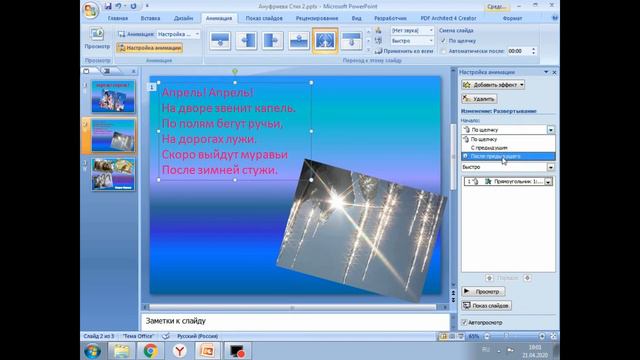The width and height of the screenshot is (640, 360).
Task: Open the Рецензирование ribbon tab
Action: click(317, 18)
